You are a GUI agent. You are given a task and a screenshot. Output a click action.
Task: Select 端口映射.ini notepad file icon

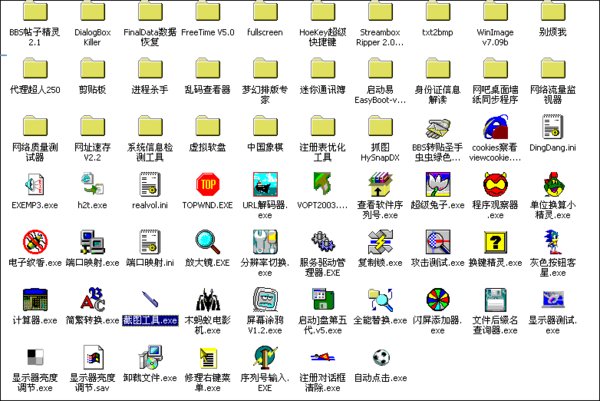pos(150,242)
